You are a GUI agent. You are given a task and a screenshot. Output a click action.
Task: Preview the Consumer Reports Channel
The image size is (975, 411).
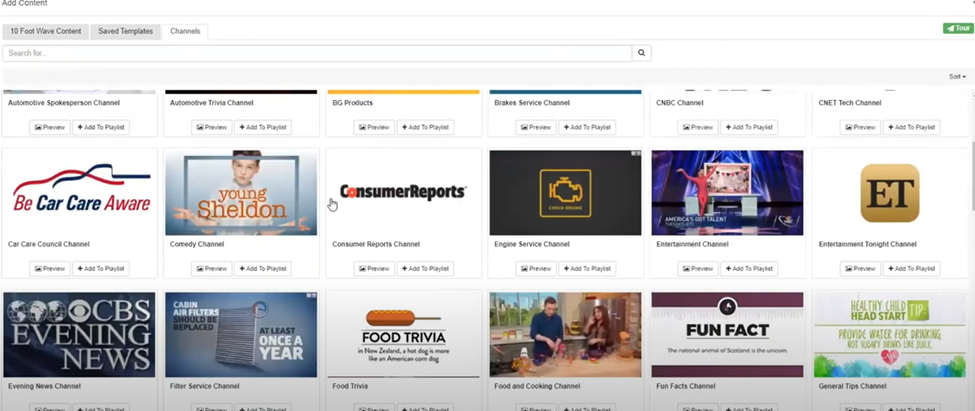pos(373,268)
